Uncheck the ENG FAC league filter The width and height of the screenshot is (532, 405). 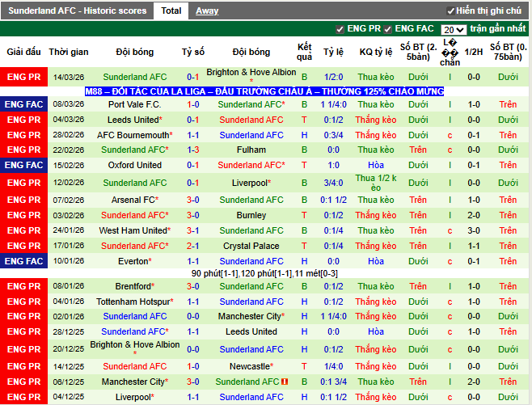point(389,29)
